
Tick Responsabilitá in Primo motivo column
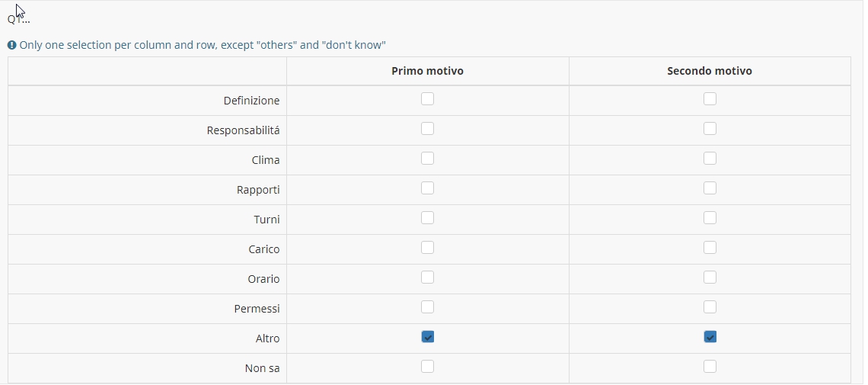427,129
